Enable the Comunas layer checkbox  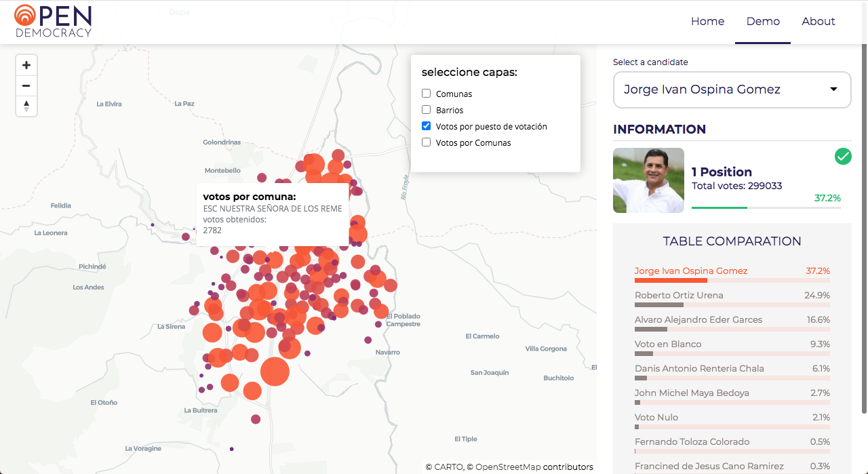tap(427, 94)
